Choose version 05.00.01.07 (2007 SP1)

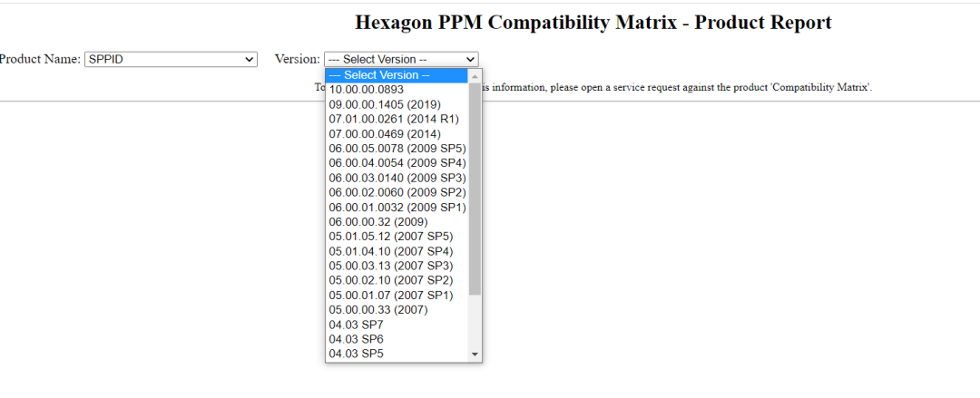click(397, 295)
